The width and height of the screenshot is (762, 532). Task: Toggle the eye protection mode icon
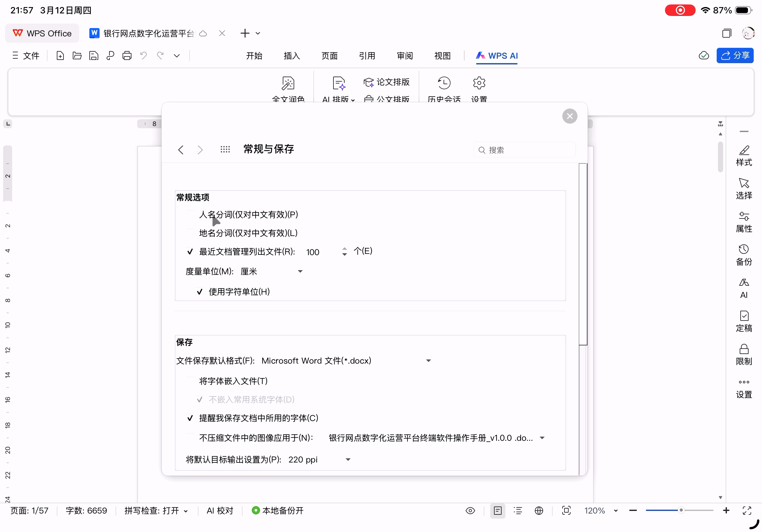[470, 510]
